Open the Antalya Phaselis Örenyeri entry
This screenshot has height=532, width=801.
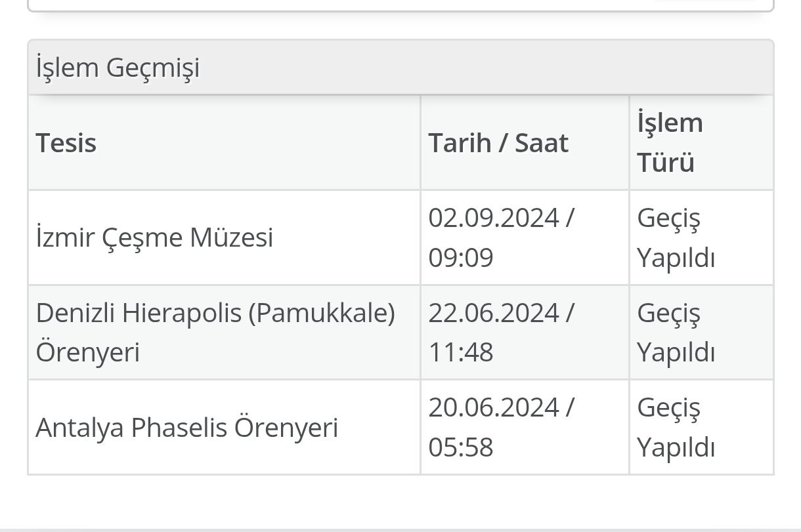(x=187, y=427)
